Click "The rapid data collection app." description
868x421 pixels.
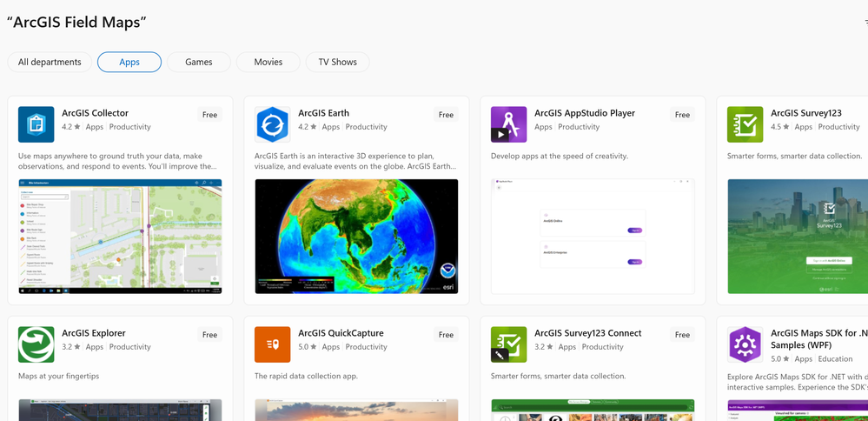click(306, 376)
